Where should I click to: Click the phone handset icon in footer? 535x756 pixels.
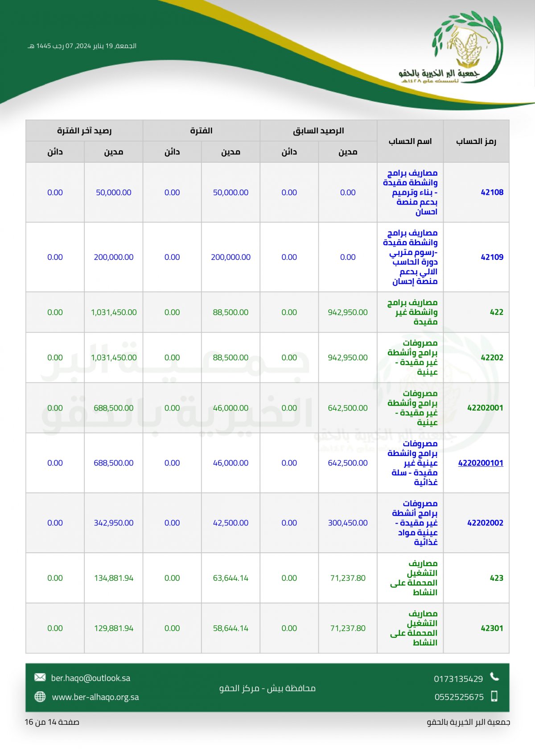pos(494,677)
